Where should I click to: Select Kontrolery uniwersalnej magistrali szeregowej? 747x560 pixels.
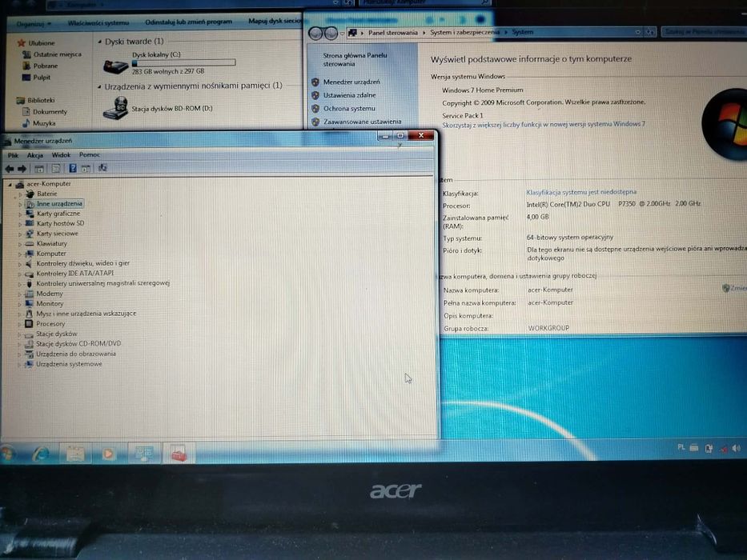(x=103, y=283)
